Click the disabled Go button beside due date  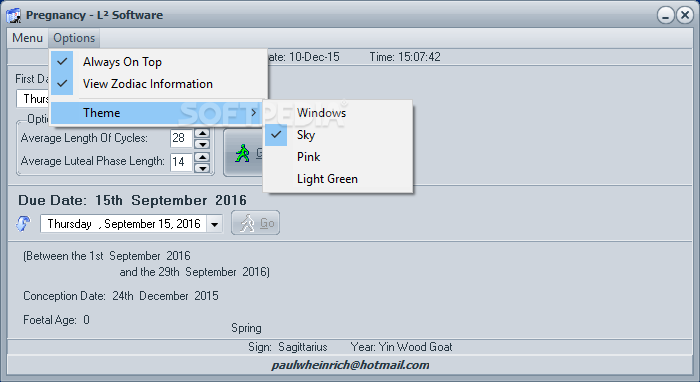(x=255, y=223)
